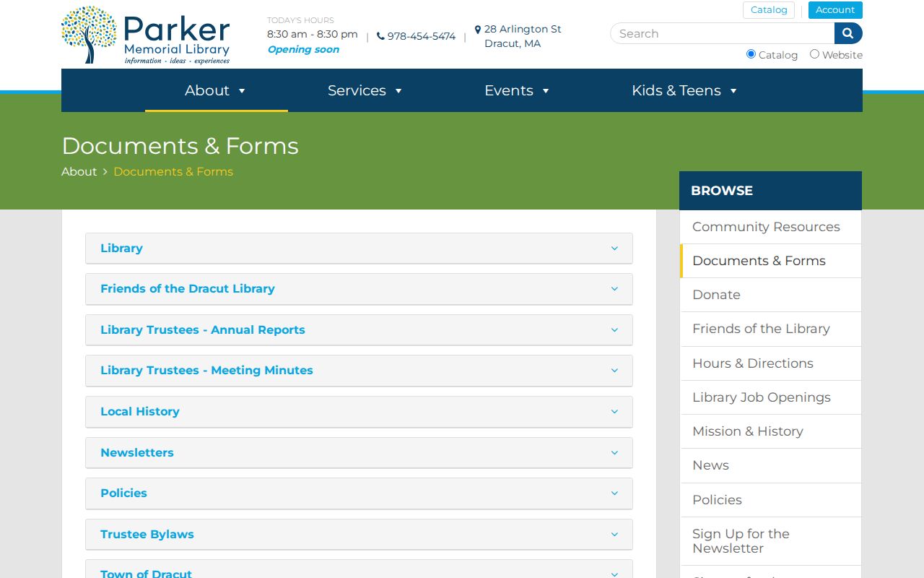
Task: Expand the Local History accordion
Action: pyautogui.click(x=359, y=412)
